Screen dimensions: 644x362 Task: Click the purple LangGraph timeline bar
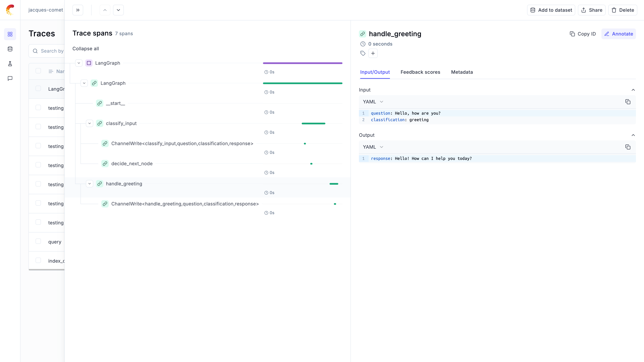click(303, 63)
